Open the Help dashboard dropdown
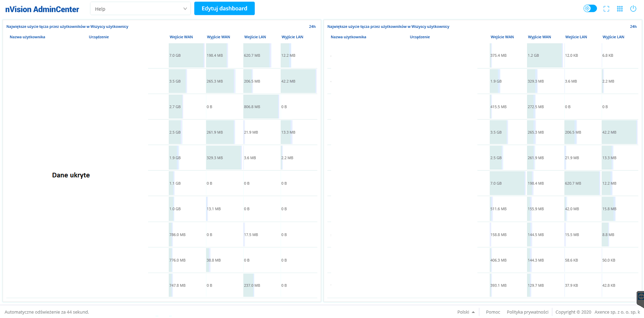This screenshot has height=318, width=644. tap(141, 9)
